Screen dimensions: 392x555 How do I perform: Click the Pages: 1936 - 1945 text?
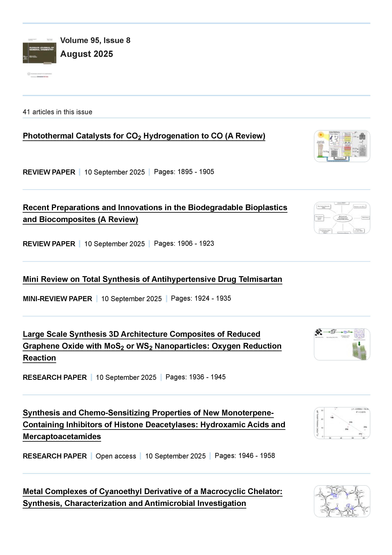point(196,377)
